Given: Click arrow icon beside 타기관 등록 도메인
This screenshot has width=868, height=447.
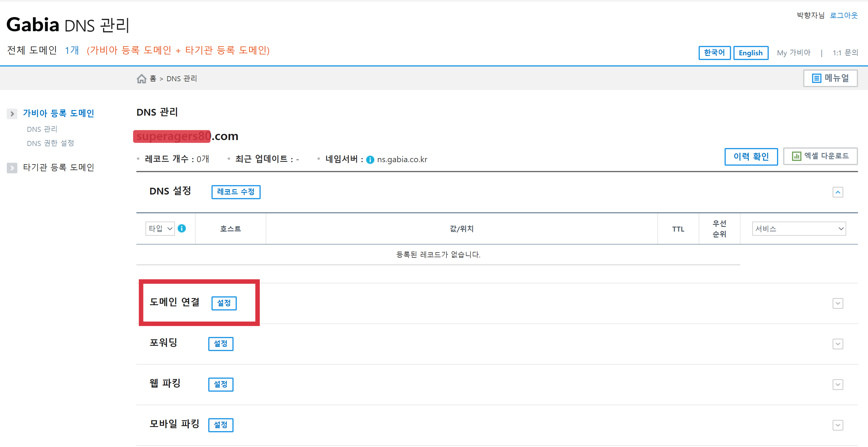Looking at the screenshot, I should click(12, 168).
